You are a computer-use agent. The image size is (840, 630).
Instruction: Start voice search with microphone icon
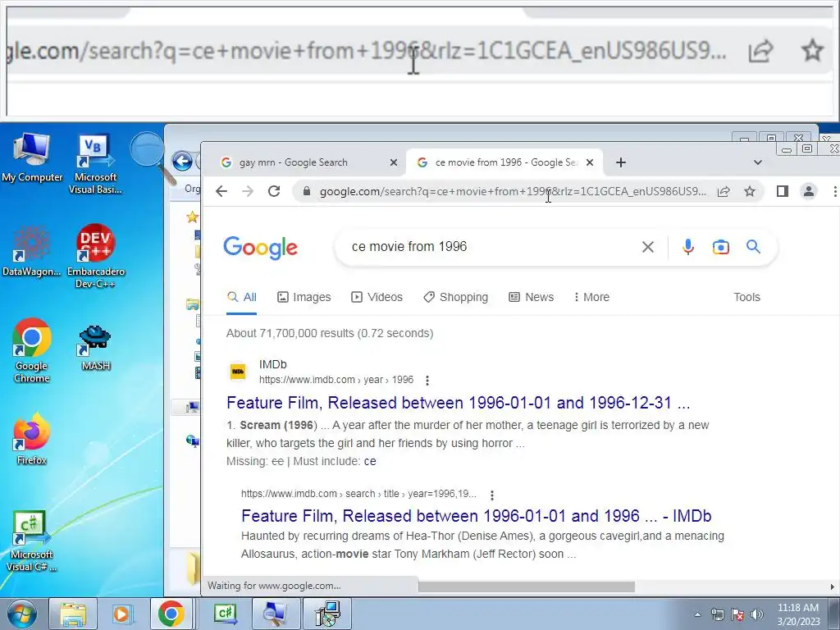click(688, 247)
